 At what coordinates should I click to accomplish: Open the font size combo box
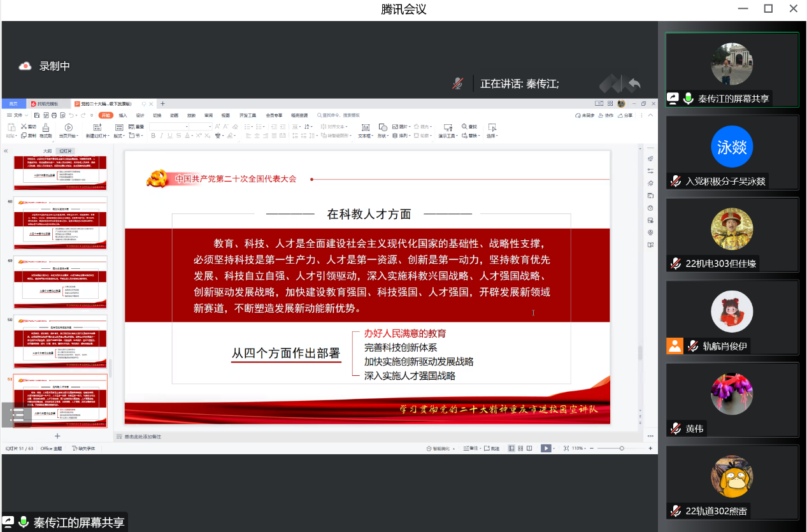point(200,126)
